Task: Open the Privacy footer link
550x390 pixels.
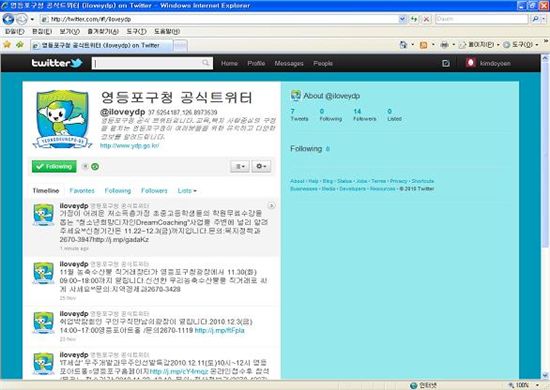Action: 398,181
